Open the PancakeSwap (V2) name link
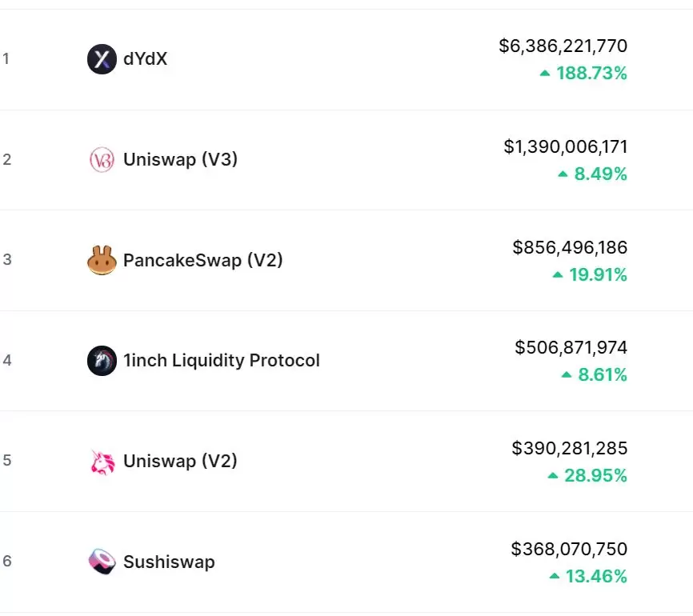Viewport: 693px width, 616px height. coord(202,261)
